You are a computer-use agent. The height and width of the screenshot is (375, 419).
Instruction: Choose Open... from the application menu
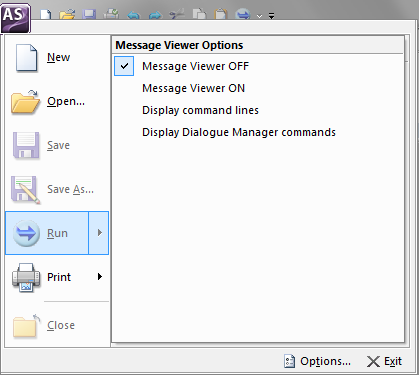click(57, 101)
